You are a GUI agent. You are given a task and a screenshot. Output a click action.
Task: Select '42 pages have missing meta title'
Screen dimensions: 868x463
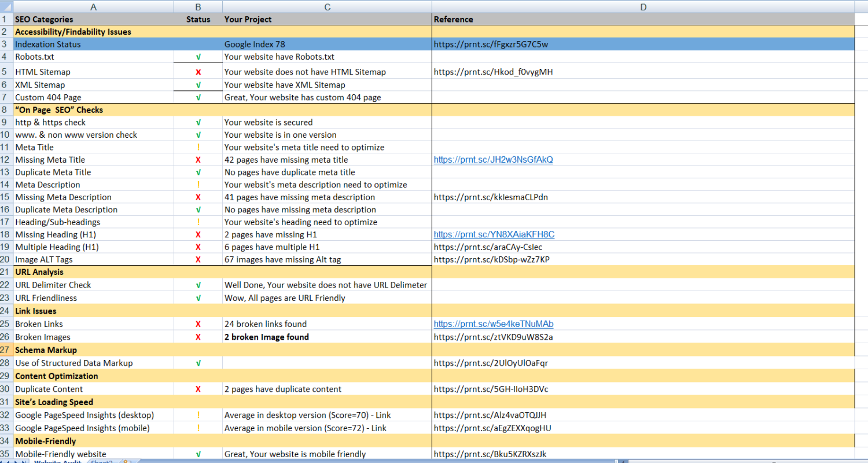(x=327, y=160)
